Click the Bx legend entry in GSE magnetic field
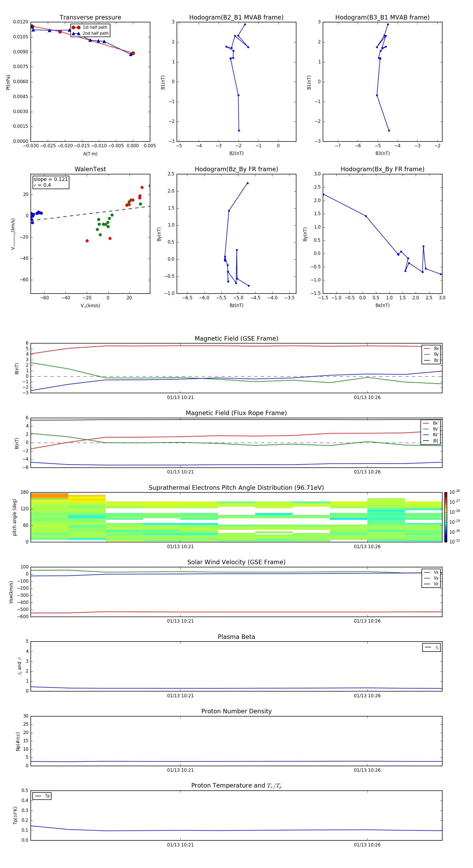This screenshot has height=868, width=473. 431,349
